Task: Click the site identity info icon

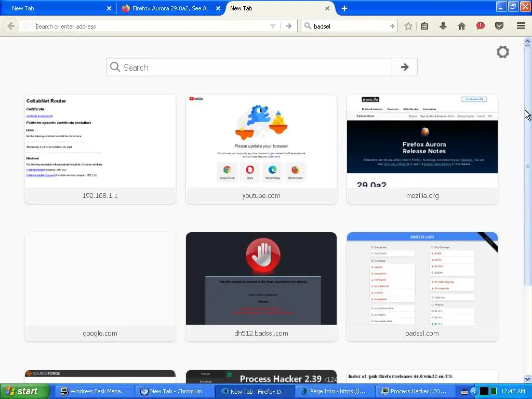Action: (25, 26)
